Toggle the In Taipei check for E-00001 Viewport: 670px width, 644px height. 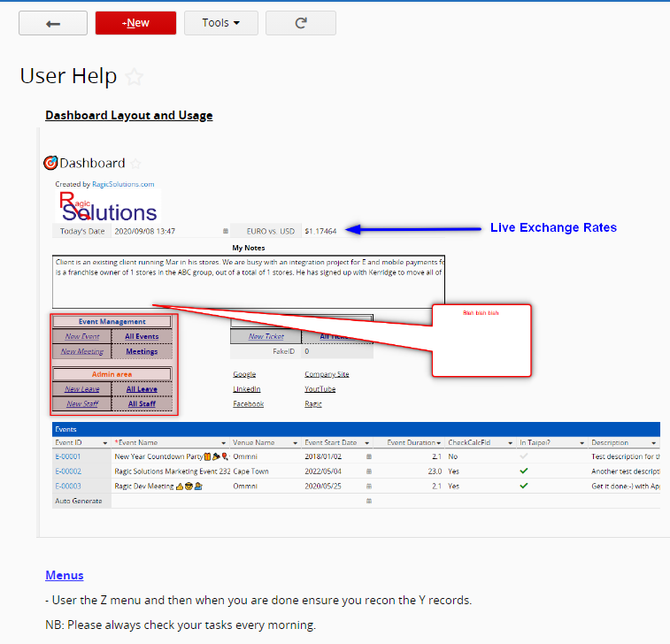coord(524,456)
